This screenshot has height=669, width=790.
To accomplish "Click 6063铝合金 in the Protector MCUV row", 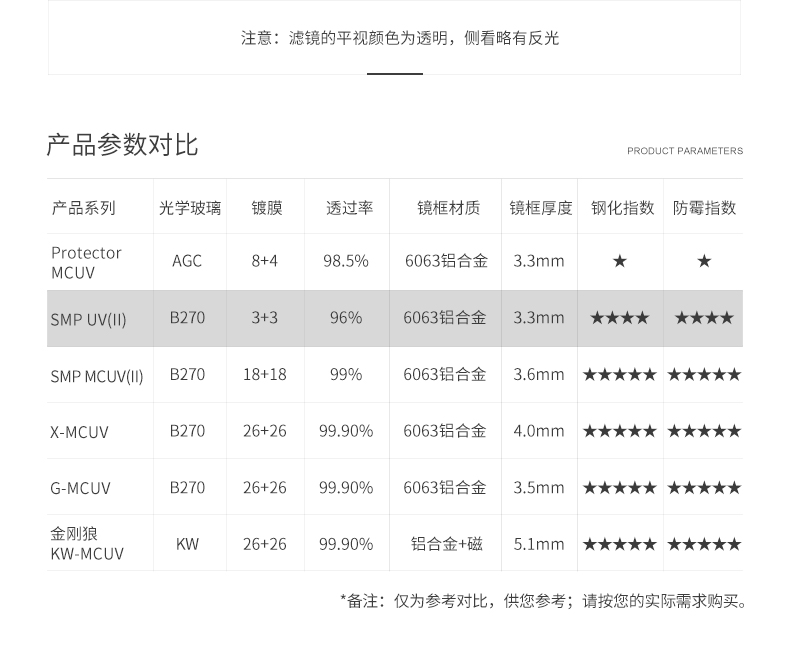I will point(446,261).
